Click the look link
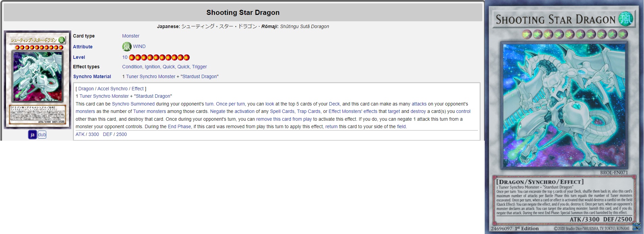Viewport: 644px width, 234px height. click(270, 104)
